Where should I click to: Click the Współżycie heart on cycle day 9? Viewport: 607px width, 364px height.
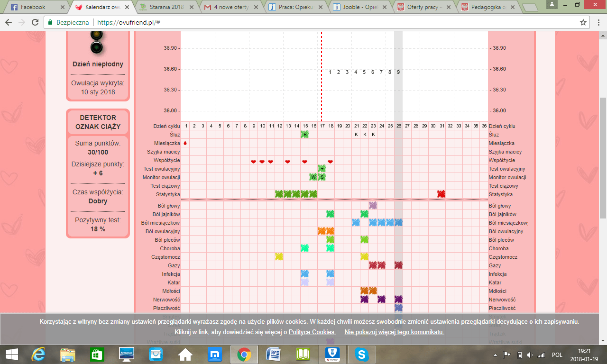(x=253, y=161)
